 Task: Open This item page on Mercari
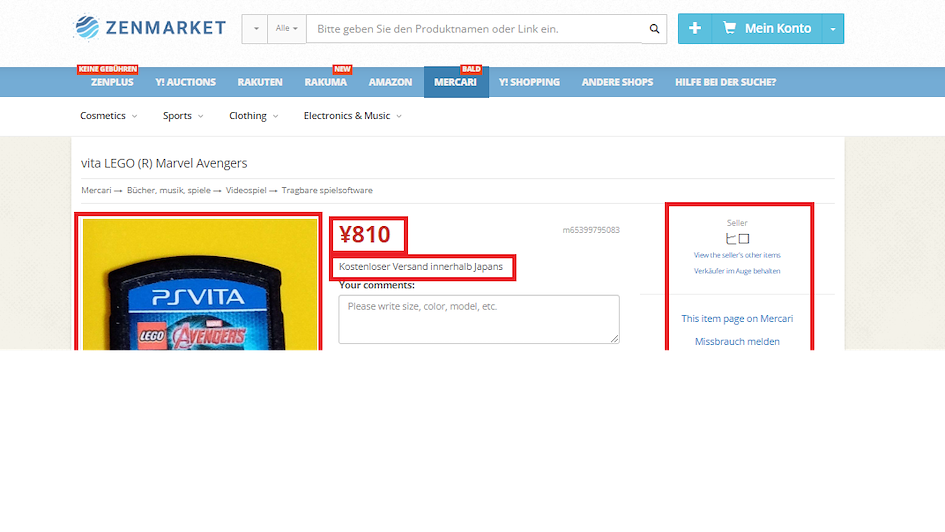click(x=737, y=319)
